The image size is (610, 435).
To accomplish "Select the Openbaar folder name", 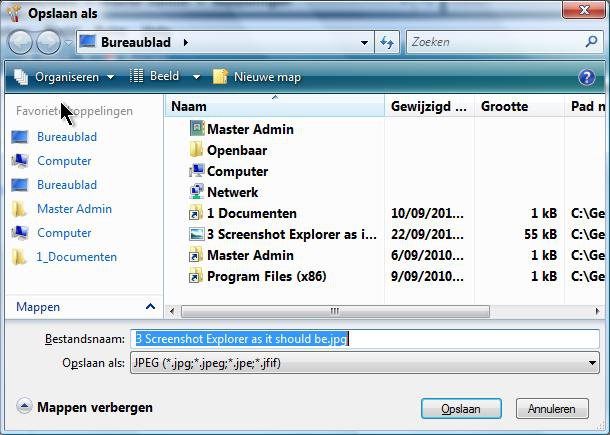I will click(237, 150).
